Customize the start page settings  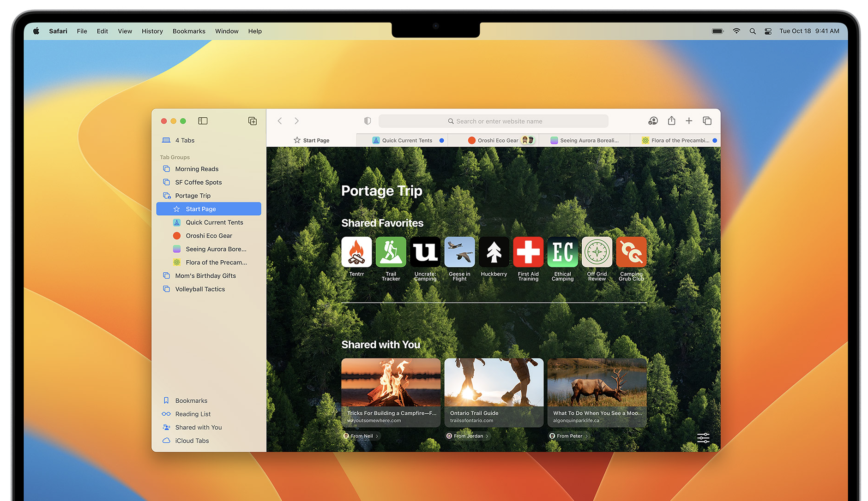(703, 437)
